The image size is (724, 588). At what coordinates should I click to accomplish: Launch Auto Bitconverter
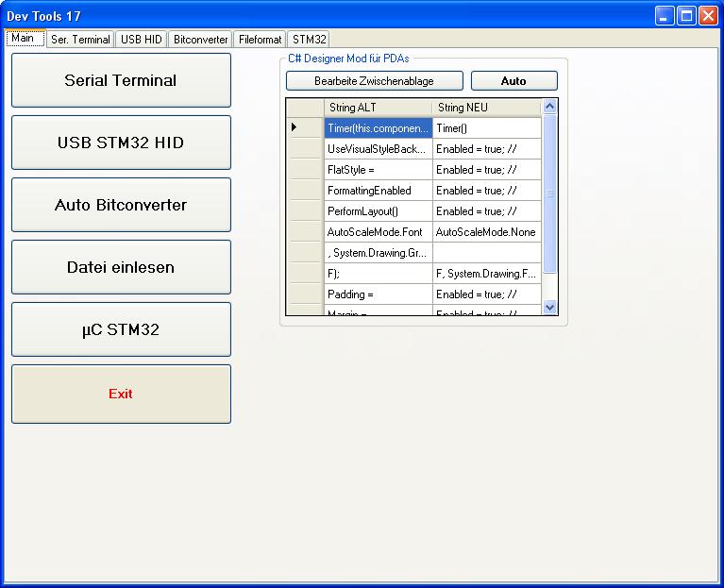pyautogui.click(x=121, y=205)
